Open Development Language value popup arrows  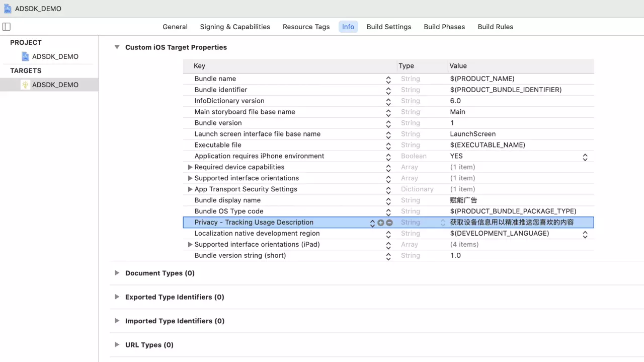click(585, 234)
